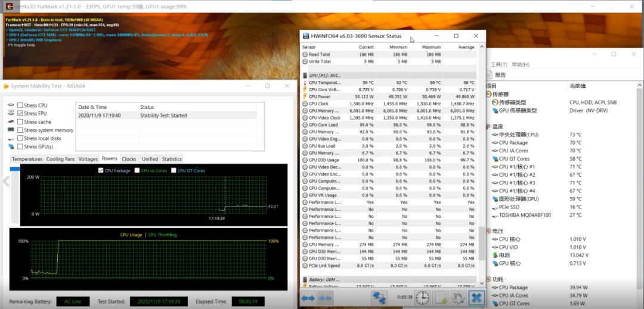The image size is (644, 309).
Task: Enable CPU GT Cores graph checkbox
Action: click(174, 170)
